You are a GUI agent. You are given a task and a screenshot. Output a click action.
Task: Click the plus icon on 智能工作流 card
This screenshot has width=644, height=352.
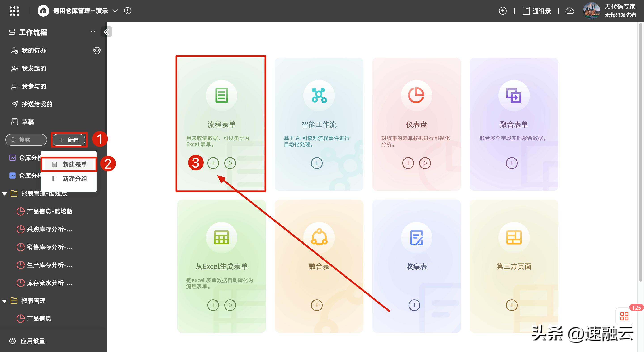[x=316, y=163]
